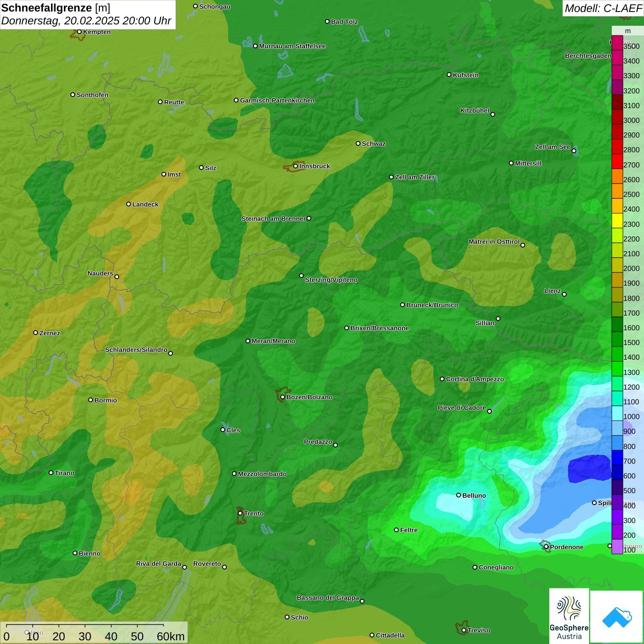644x644 pixels.
Task: Click the Feltre marker dot
Action: click(x=396, y=530)
